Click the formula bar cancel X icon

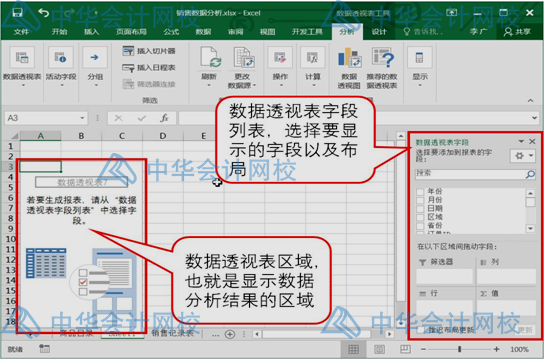(118, 118)
